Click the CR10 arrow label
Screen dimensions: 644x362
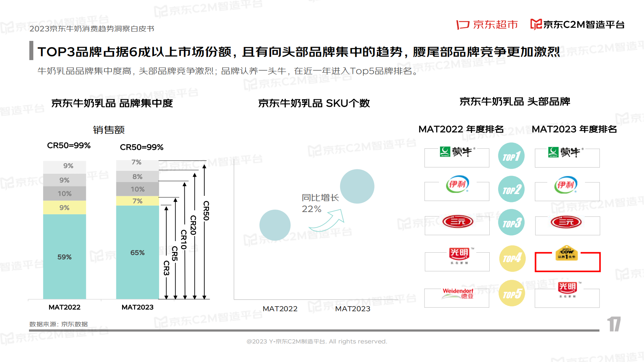(x=184, y=240)
